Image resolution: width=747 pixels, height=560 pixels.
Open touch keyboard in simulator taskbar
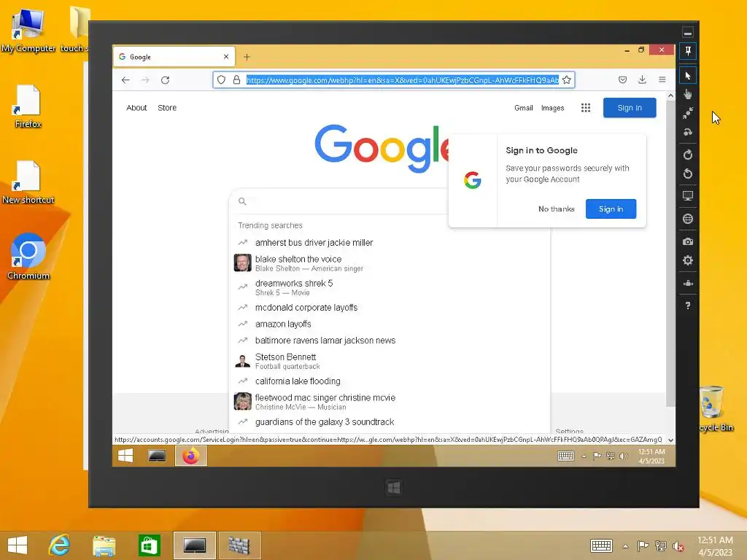[565, 456]
